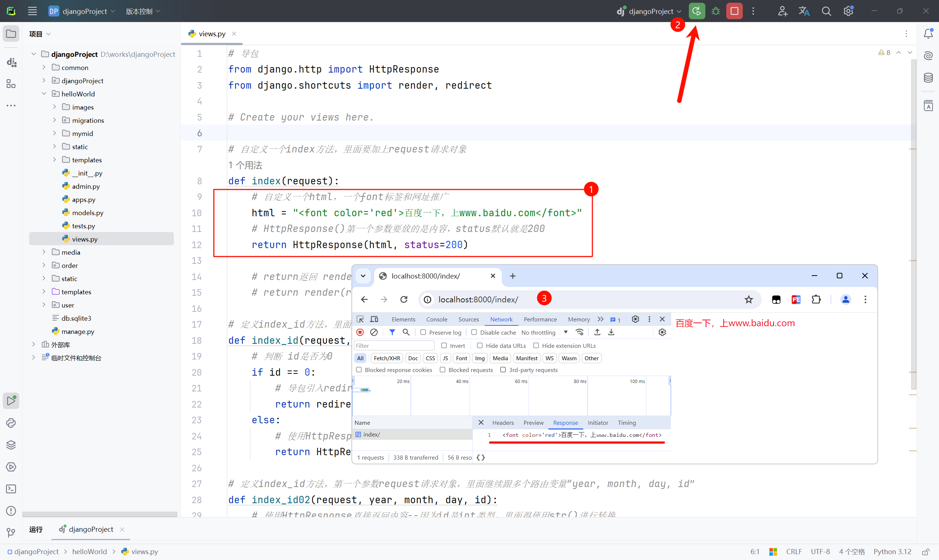
Task: Check the Disable cache option
Action: 474,332
